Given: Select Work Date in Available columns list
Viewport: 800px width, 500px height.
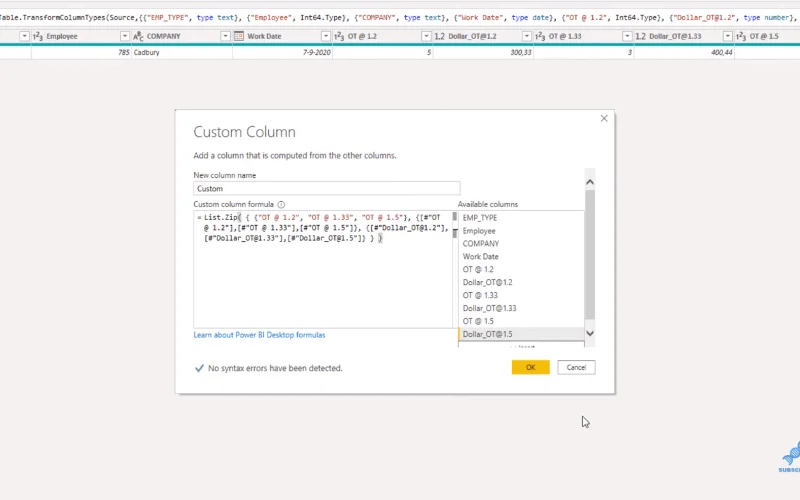Looking at the screenshot, I should pos(521,257).
